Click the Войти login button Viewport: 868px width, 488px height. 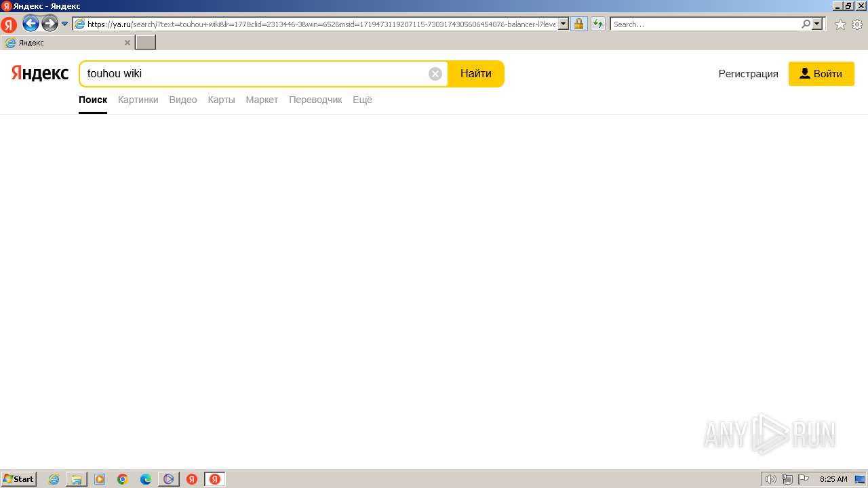click(821, 74)
